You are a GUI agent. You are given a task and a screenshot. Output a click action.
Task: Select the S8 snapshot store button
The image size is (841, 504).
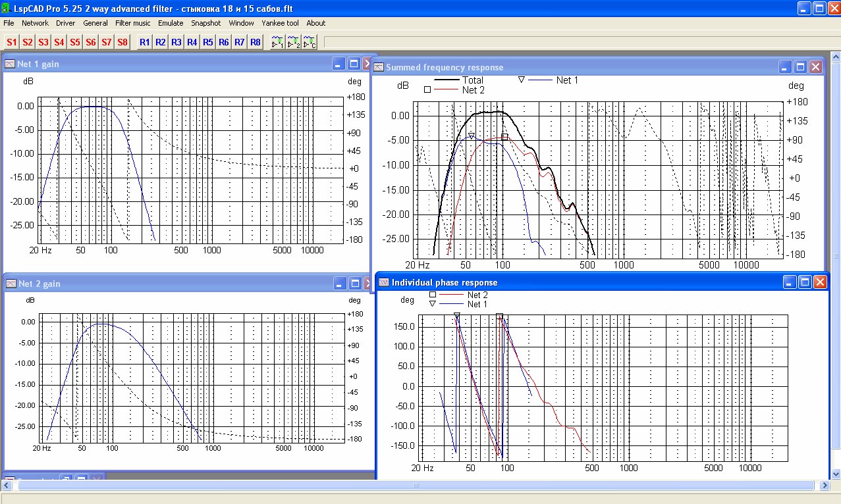point(122,42)
